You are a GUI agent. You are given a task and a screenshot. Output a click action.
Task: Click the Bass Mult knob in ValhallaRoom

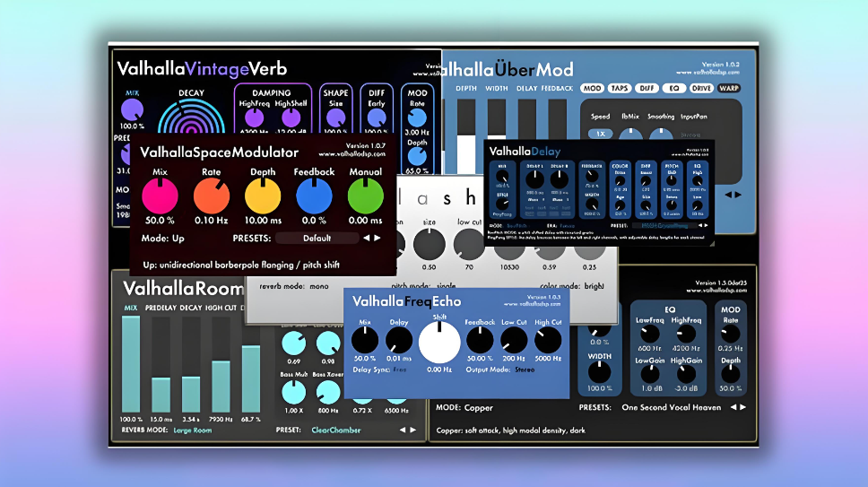293,392
